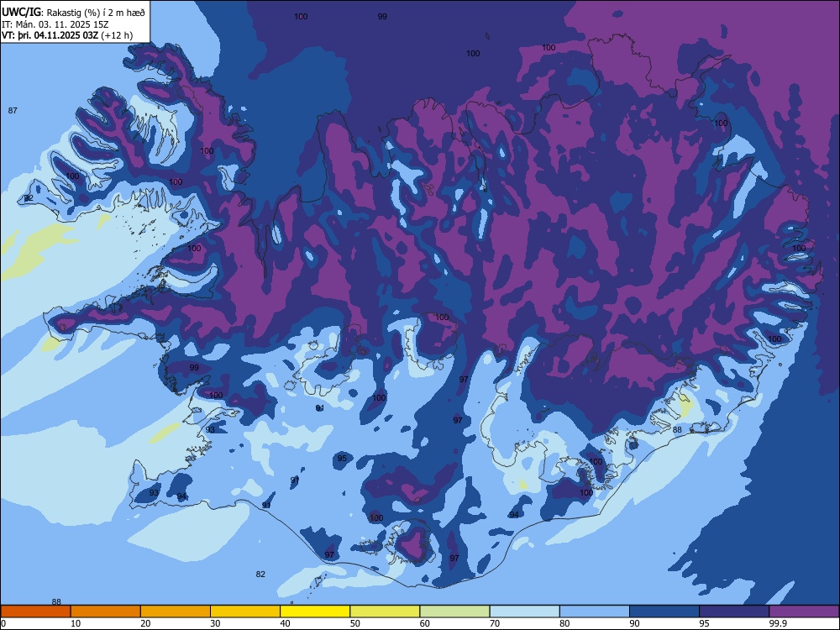Select the 30–40 amber legend swatch
The width and height of the screenshot is (840, 630).
245,612
